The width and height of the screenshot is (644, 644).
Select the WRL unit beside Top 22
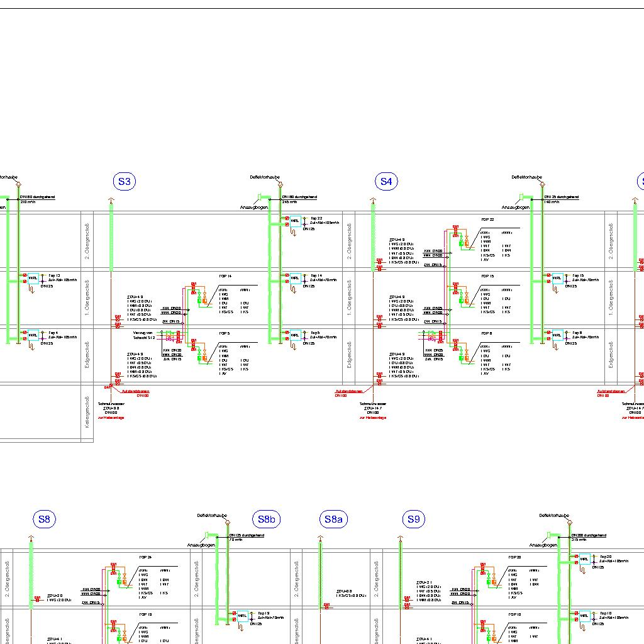click(294, 221)
